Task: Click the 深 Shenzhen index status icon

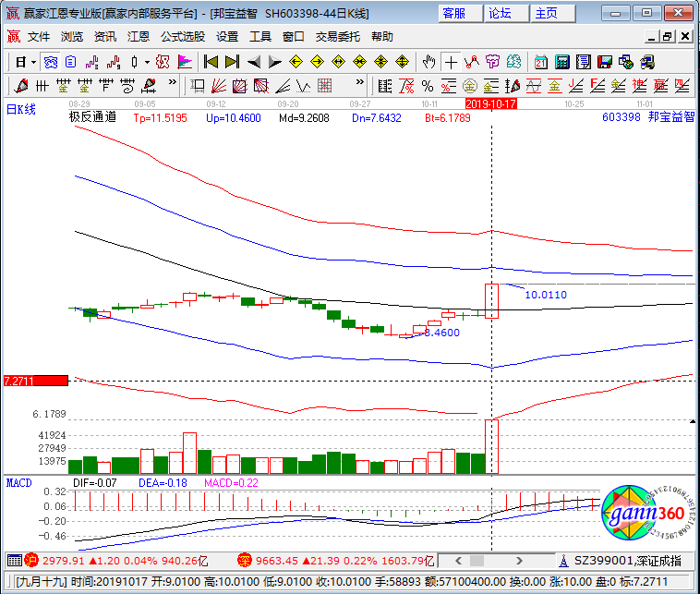Action: [244, 560]
